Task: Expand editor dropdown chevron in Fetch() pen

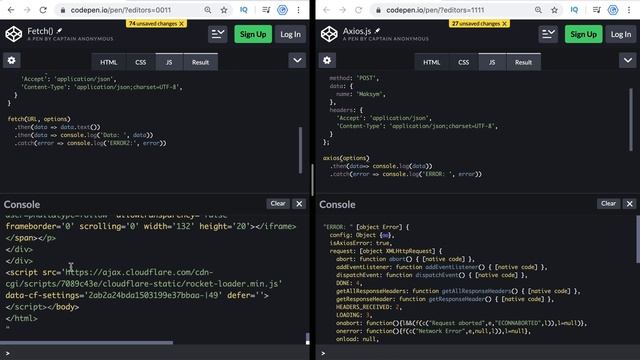Action: pos(297,61)
